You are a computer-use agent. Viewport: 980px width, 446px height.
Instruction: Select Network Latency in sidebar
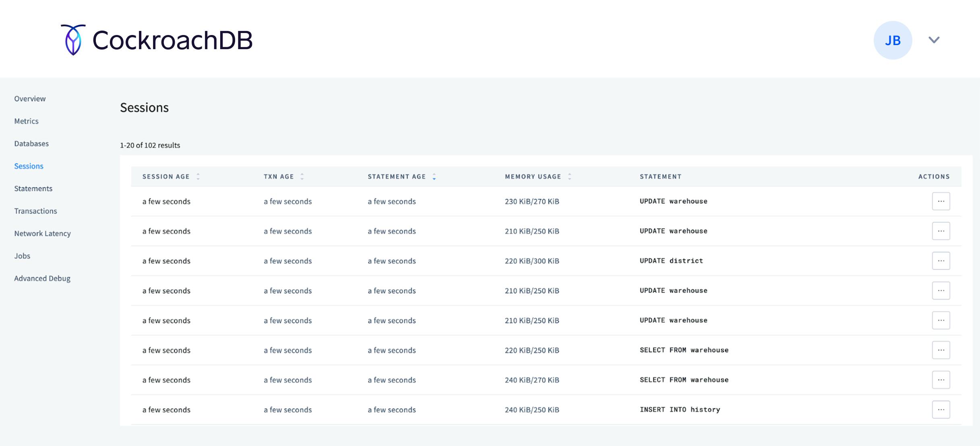(x=42, y=233)
